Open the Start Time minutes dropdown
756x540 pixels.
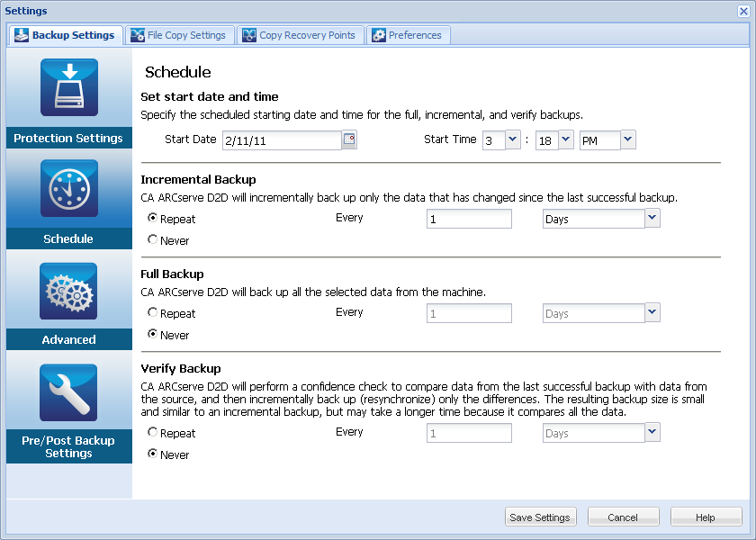(x=565, y=139)
